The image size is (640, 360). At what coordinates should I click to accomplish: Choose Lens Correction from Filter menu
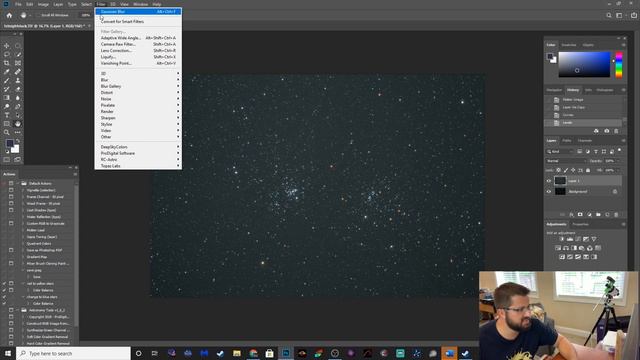point(138,51)
